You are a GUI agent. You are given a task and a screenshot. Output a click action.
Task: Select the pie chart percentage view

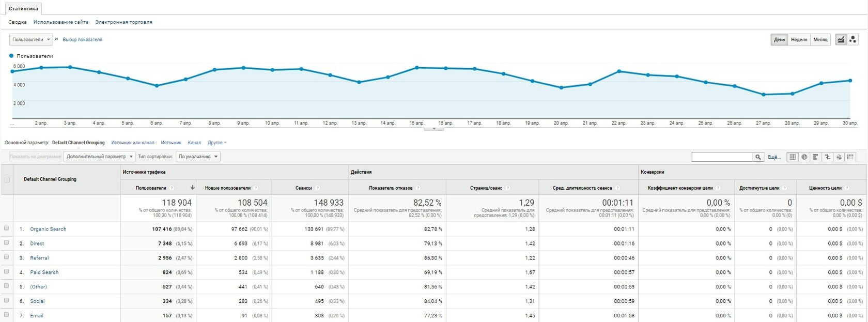(804, 157)
